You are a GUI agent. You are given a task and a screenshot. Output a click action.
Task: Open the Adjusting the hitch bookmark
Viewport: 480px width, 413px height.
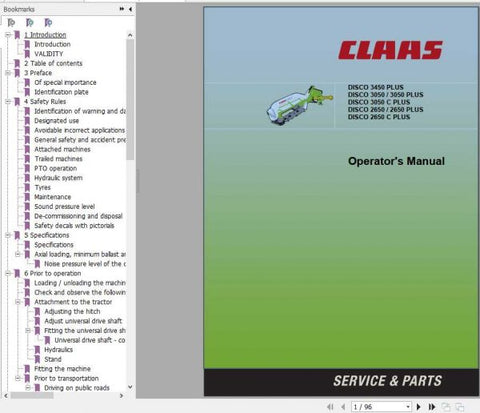click(x=72, y=312)
